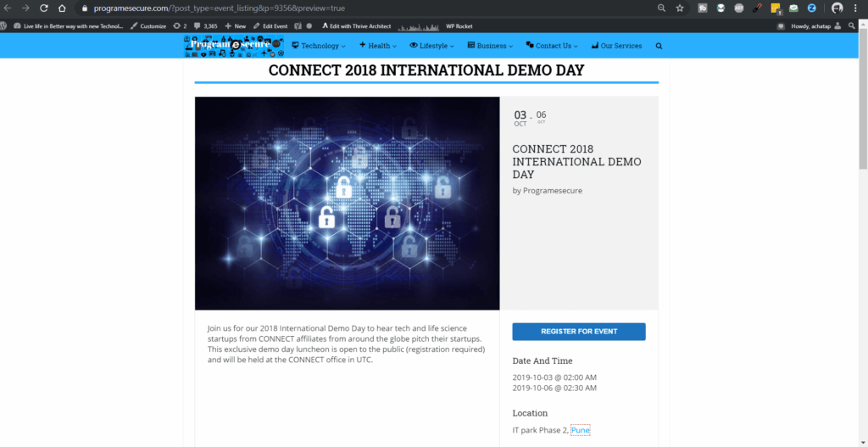Expand the Health dropdown menu
The image size is (868, 447).
point(379,46)
